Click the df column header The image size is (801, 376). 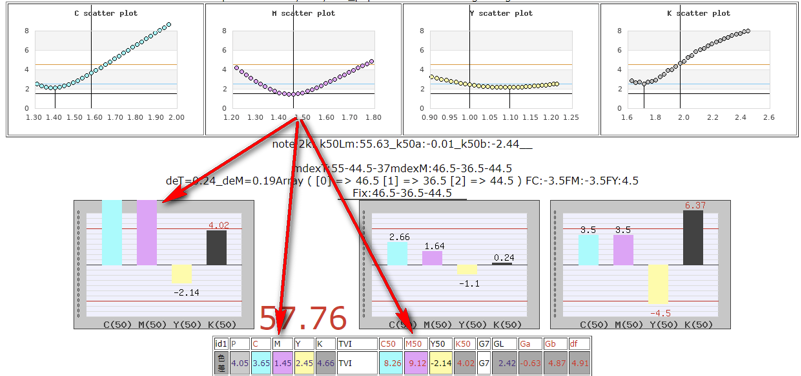(579, 344)
